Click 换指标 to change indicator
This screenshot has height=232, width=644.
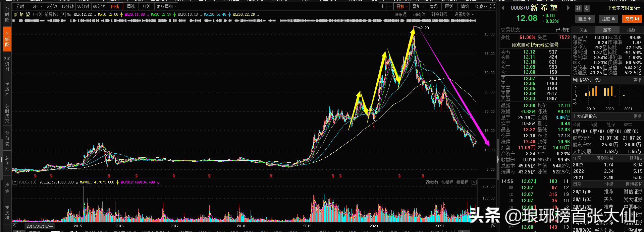(462, 182)
